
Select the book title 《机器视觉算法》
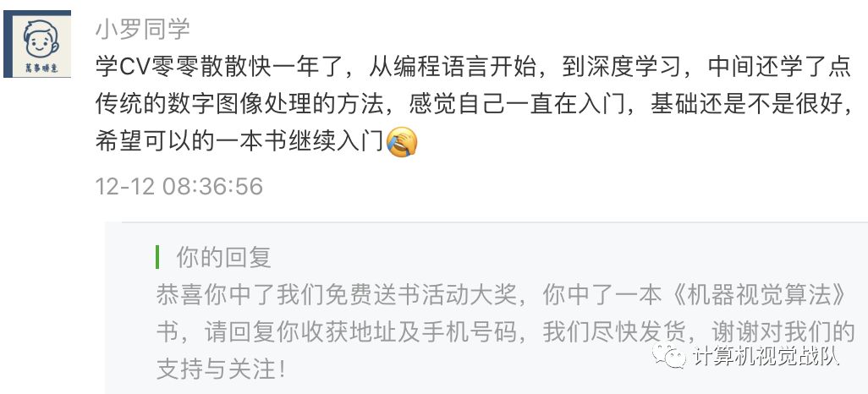click(755, 295)
